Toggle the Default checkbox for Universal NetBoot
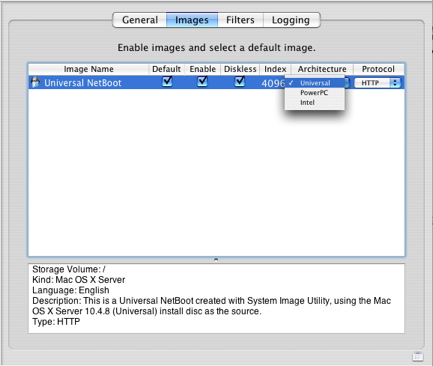 click(x=167, y=81)
